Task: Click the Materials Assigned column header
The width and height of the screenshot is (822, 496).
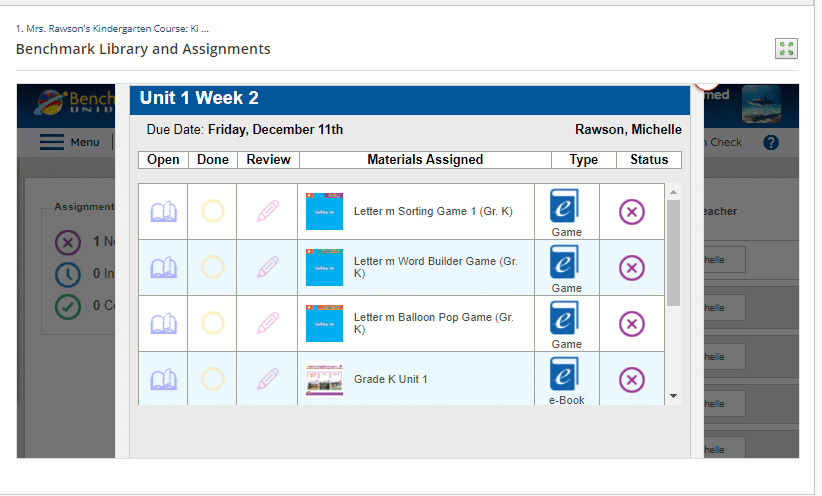Action: point(425,159)
